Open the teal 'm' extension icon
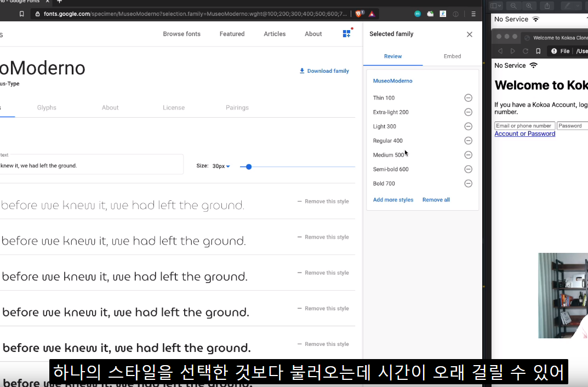The width and height of the screenshot is (588, 387). point(418,14)
